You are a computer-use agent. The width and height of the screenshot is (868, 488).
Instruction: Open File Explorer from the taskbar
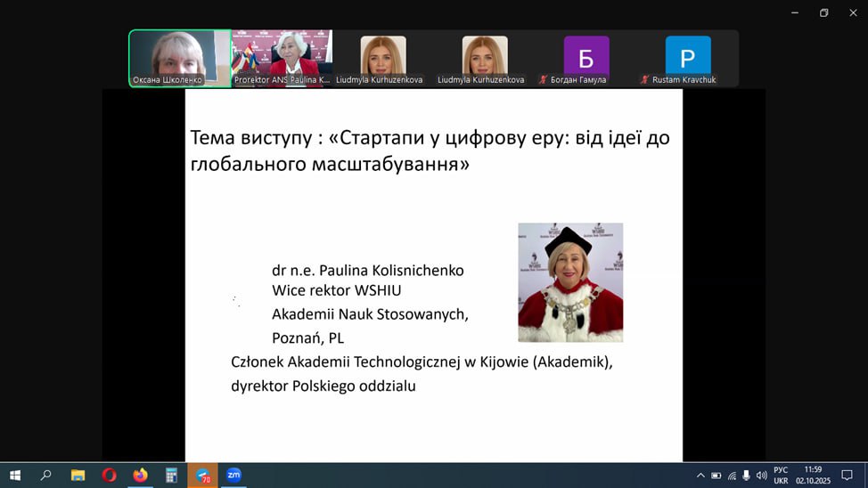pyautogui.click(x=78, y=475)
